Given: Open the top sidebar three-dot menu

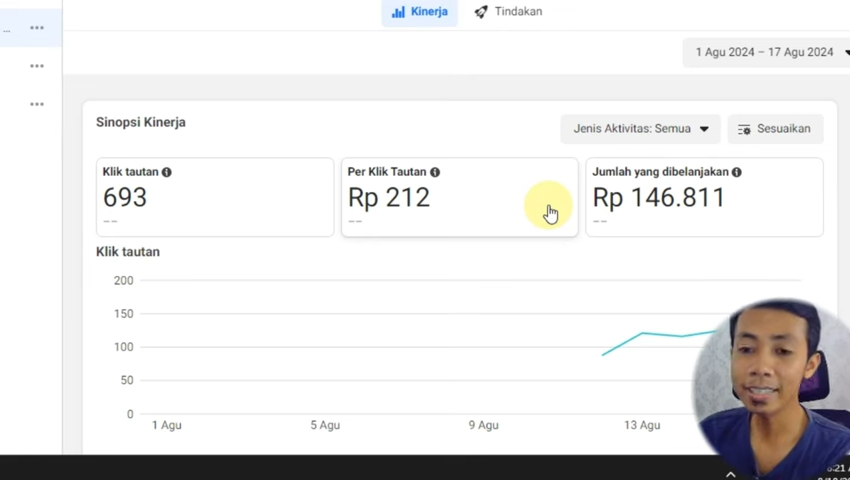Looking at the screenshot, I should (37, 28).
